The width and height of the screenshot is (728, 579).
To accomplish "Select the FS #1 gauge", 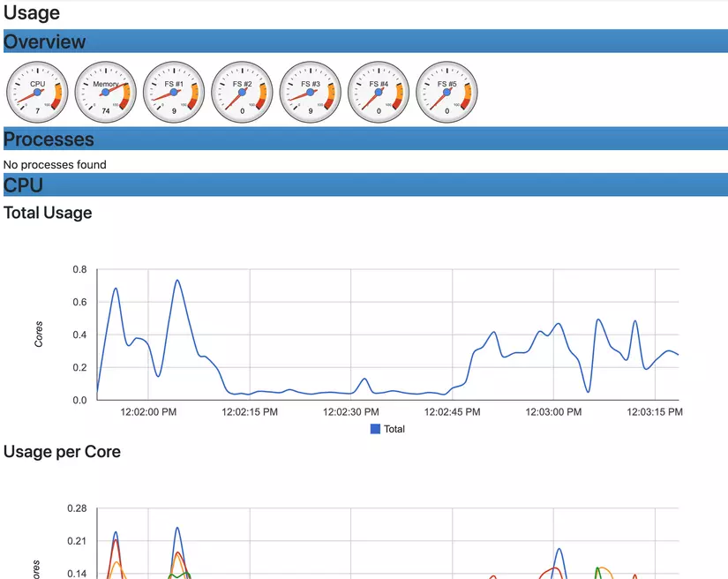I will (x=173, y=91).
